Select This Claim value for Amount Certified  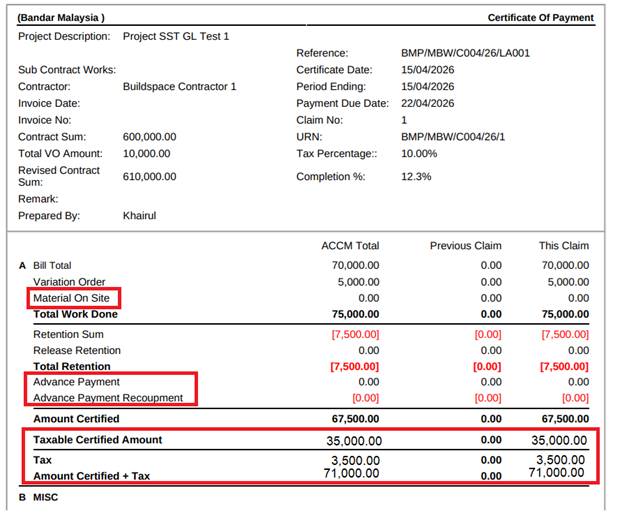(x=565, y=419)
